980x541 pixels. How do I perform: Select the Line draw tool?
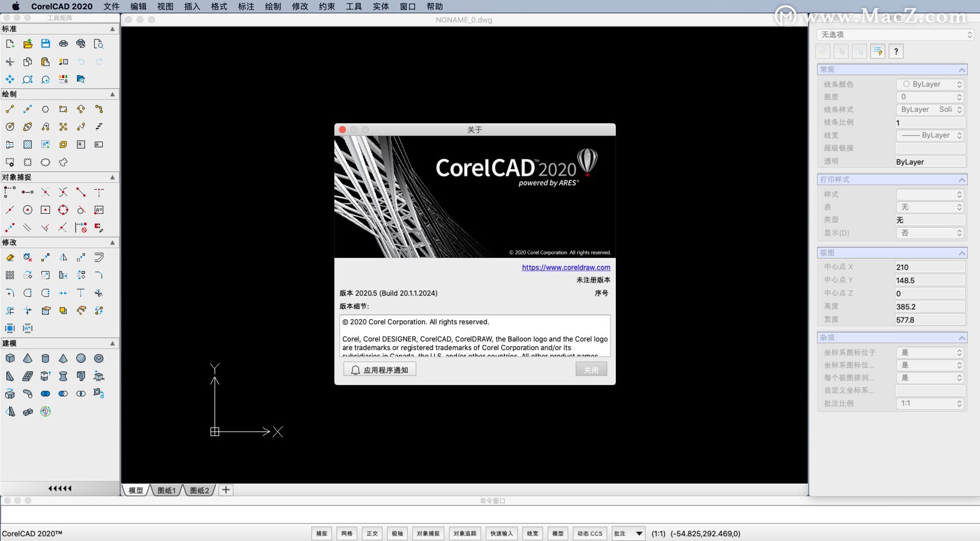pyautogui.click(x=10, y=109)
